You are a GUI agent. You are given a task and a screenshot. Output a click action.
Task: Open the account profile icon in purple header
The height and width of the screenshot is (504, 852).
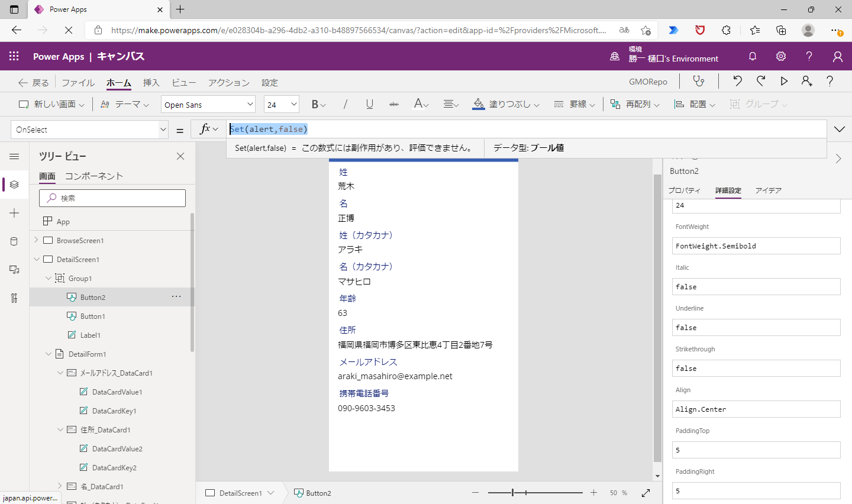[x=837, y=56]
